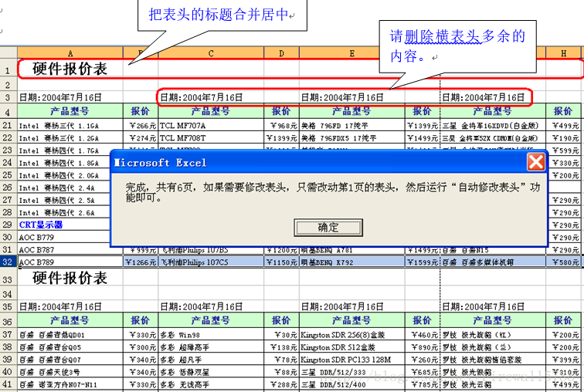Select row 2 header

pyautogui.click(x=8, y=85)
